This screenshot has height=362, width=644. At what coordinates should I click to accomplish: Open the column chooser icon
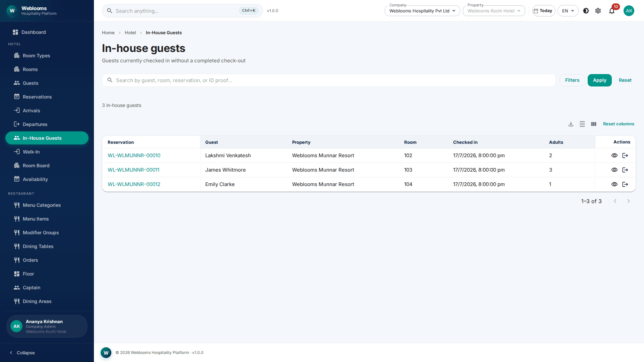[594, 124]
